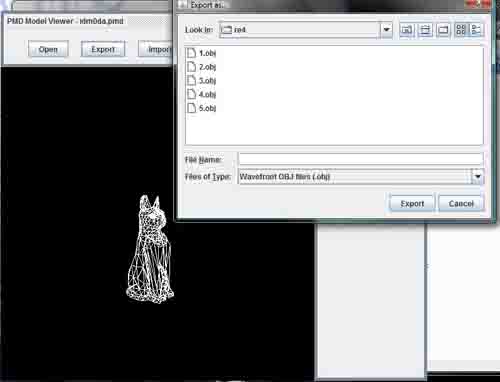Click the Up One Level icon
Image resolution: width=500 pixels, height=382 pixels.
click(407, 30)
